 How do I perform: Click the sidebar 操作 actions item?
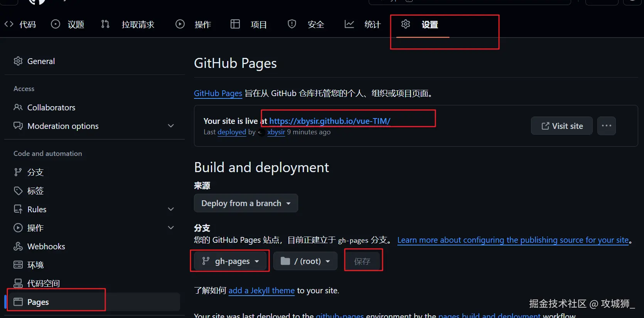94,228
